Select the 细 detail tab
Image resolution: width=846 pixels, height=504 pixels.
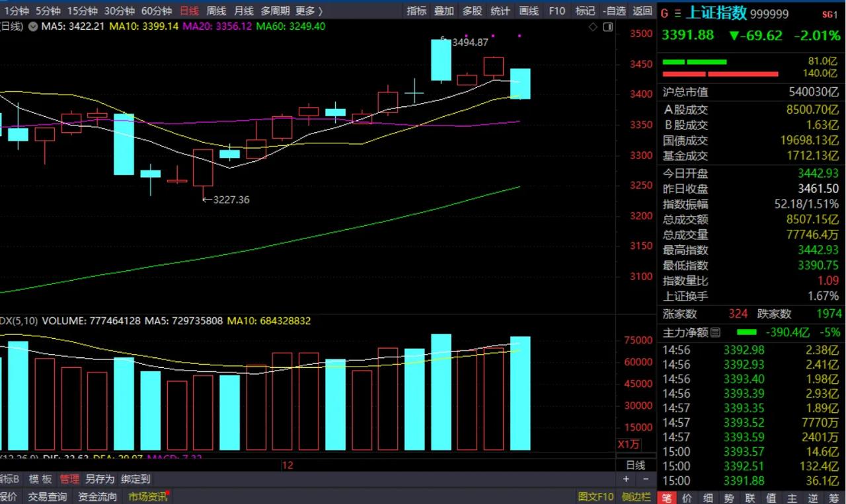coord(708,497)
